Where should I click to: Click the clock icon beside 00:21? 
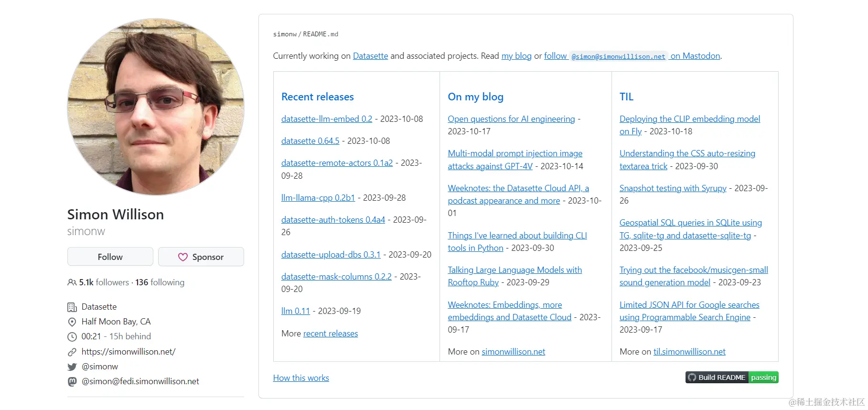[x=72, y=336]
